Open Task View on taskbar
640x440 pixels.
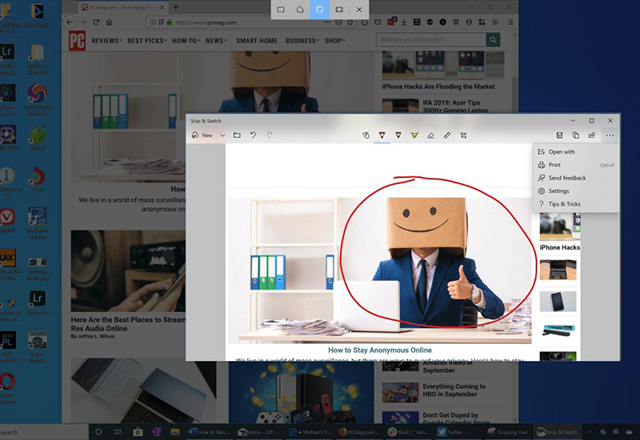click(x=118, y=432)
